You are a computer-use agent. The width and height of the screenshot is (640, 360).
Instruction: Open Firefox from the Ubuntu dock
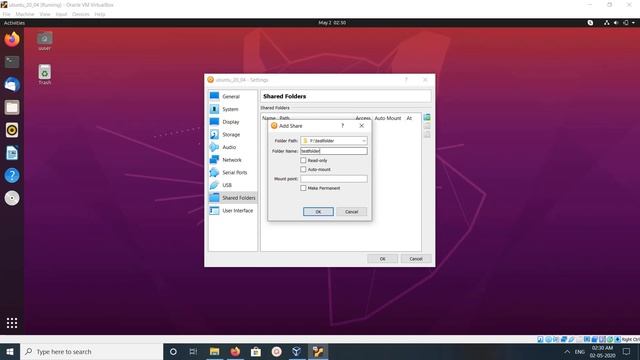[12, 39]
